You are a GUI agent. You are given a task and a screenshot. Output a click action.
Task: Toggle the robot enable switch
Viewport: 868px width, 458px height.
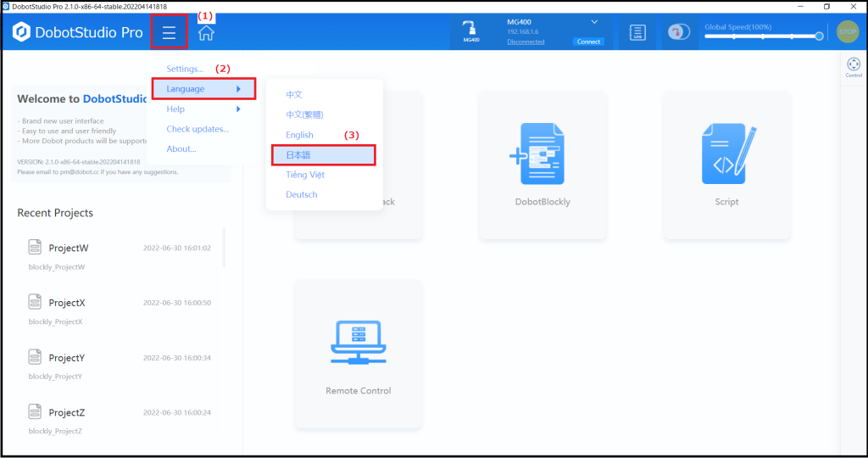point(679,32)
